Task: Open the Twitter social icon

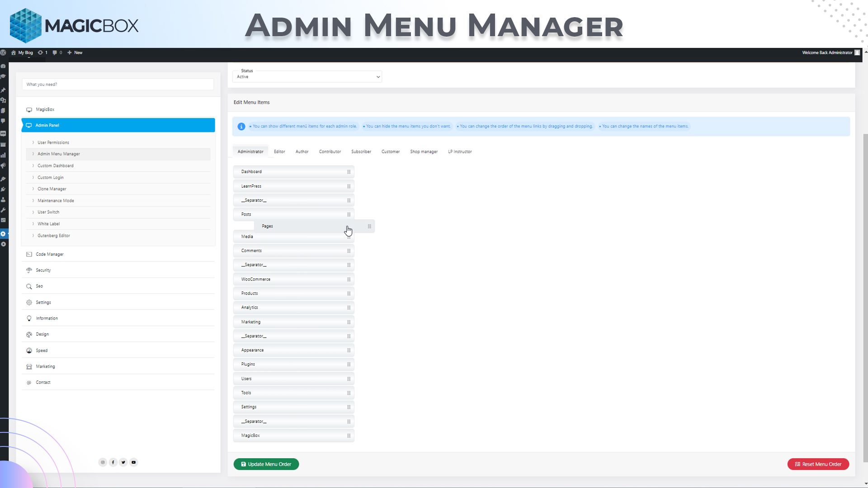Action: pyautogui.click(x=123, y=462)
